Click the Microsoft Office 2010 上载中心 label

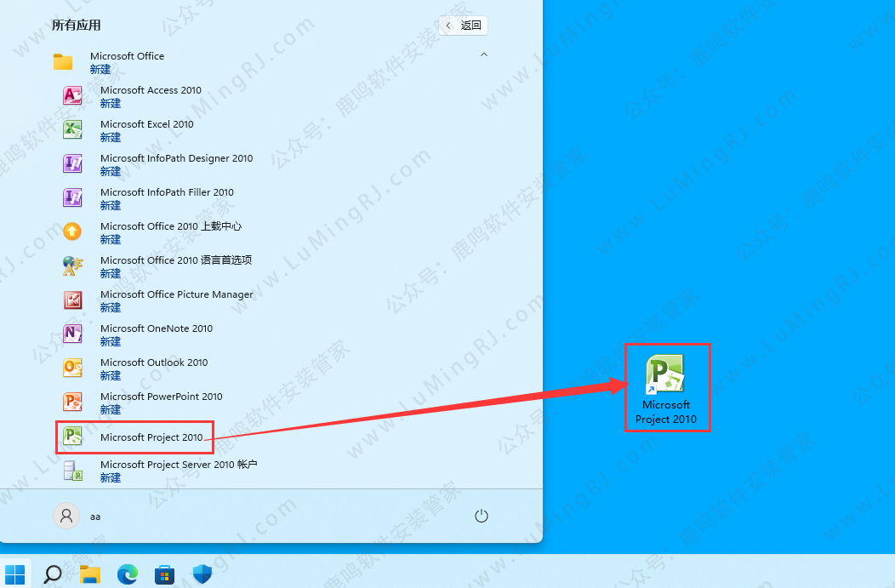(x=171, y=226)
